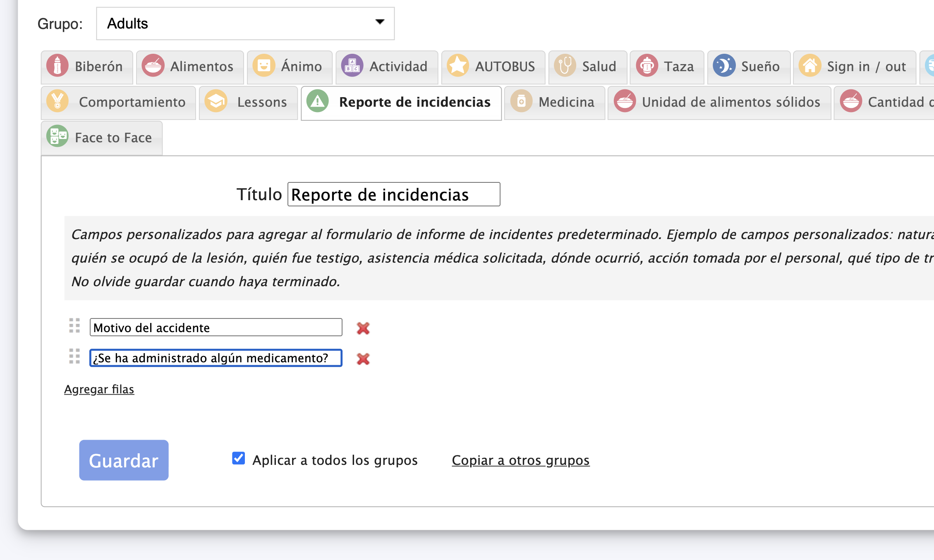
Task: Select the Lessons tab
Action: [248, 102]
